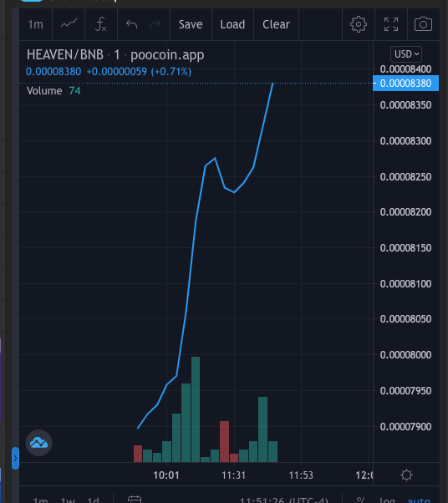Open the 1m interval selector in top toolbar

[x=35, y=24]
